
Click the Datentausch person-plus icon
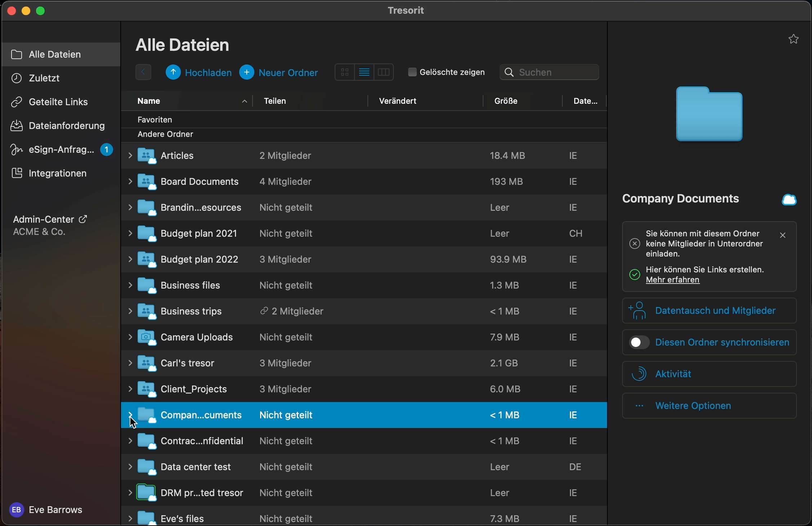pyautogui.click(x=638, y=311)
